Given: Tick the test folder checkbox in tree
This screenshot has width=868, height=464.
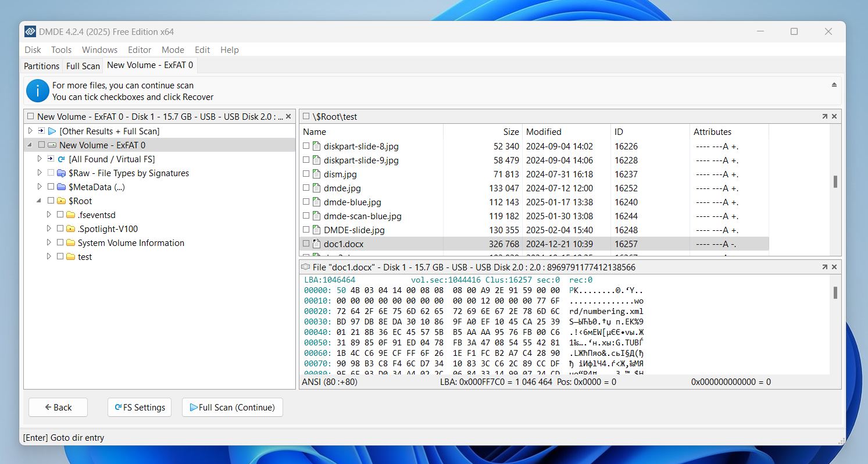Looking at the screenshot, I should coord(60,257).
